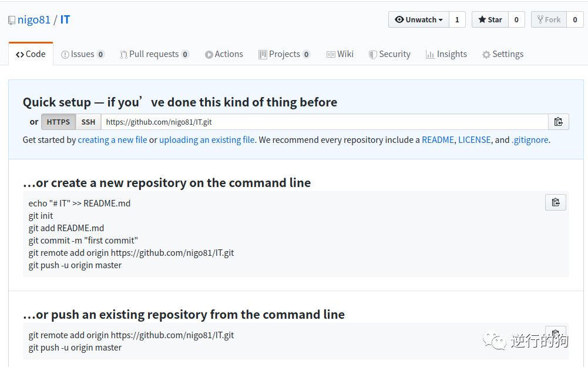This screenshot has width=588, height=367.
Task: Click the fork icon in Fork button
Action: [540, 19]
